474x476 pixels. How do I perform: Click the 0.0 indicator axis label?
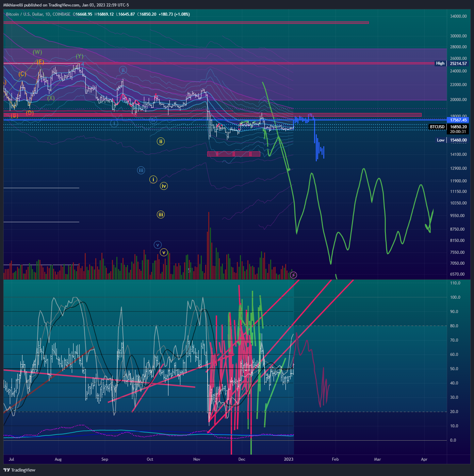point(453,440)
